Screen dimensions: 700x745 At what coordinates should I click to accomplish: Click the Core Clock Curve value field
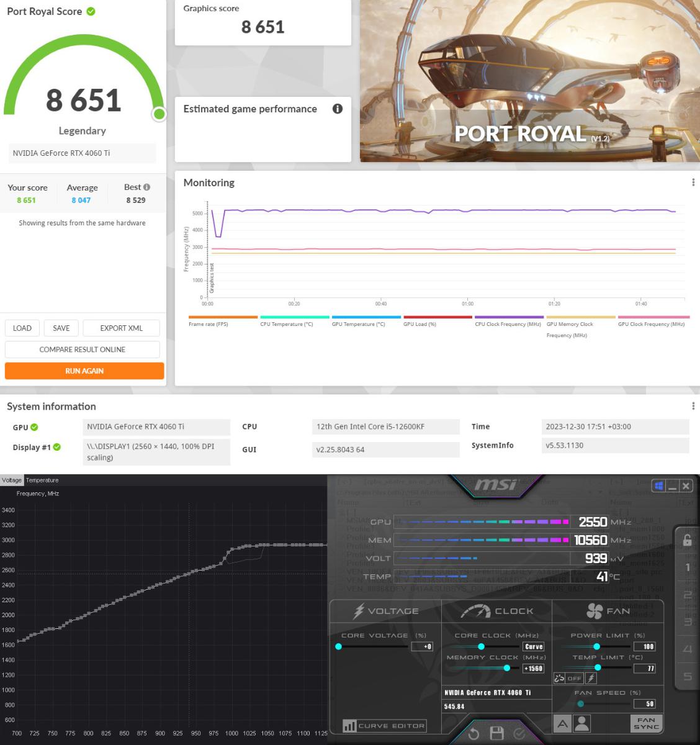coord(533,647)
